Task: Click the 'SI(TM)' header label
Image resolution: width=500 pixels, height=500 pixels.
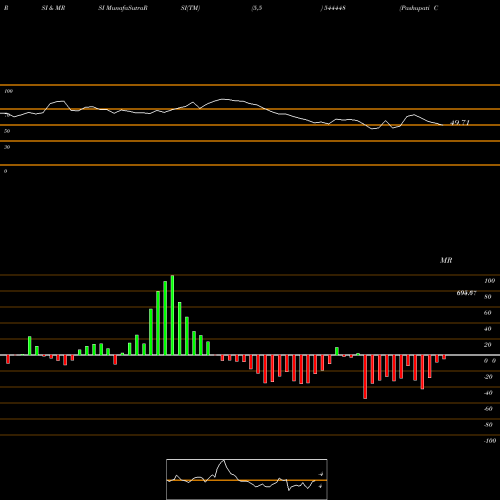Action: point(190,8)
